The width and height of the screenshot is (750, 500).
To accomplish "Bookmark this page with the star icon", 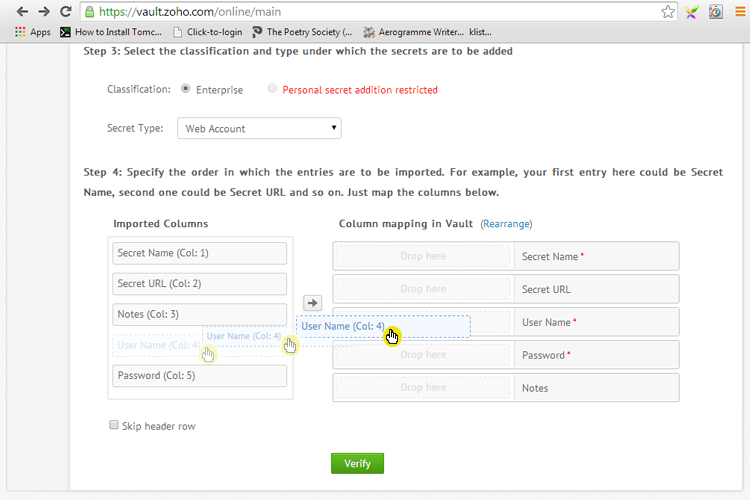I will point(668,12).
